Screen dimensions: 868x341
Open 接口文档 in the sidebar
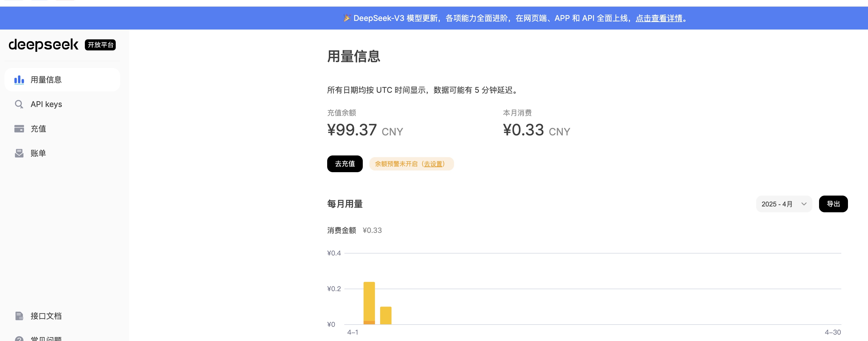pyautogui.click(x=62, y=316)
